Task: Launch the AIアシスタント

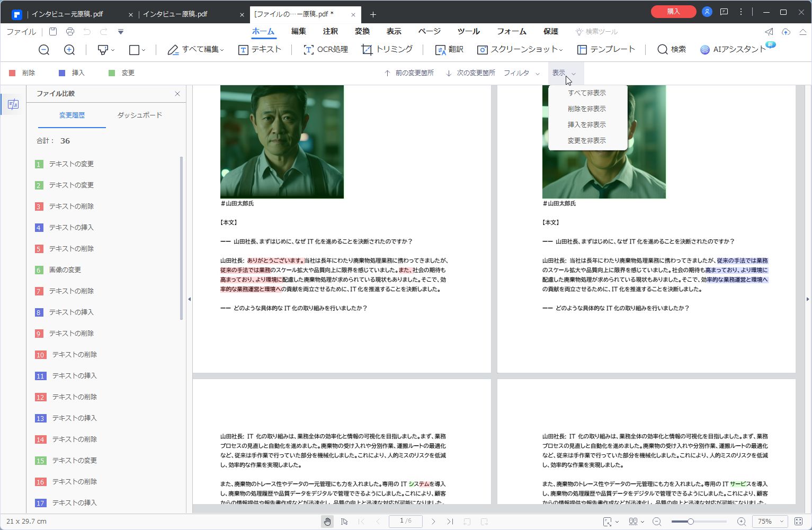Action: point(736,49)
